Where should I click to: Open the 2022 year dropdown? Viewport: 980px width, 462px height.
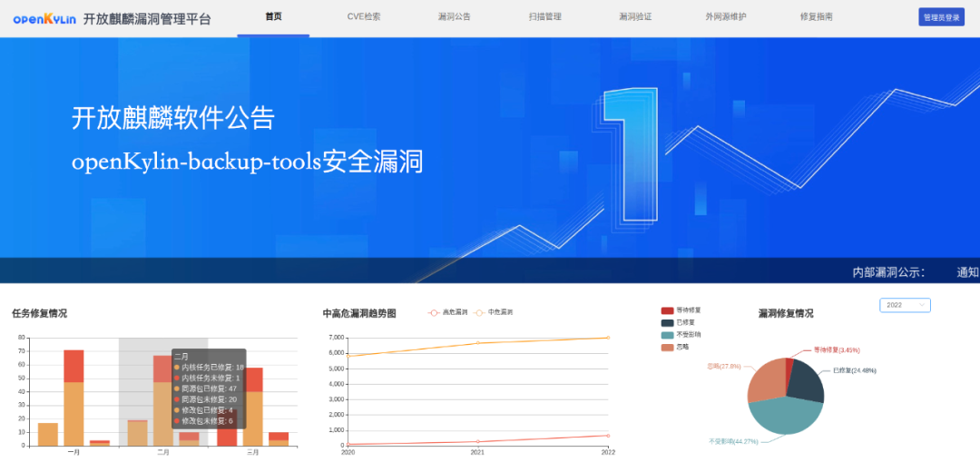905,306
